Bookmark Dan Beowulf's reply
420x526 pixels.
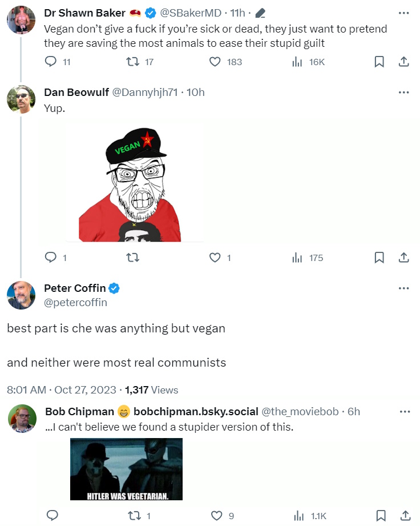pyautogui.click(x=379, y=258)
